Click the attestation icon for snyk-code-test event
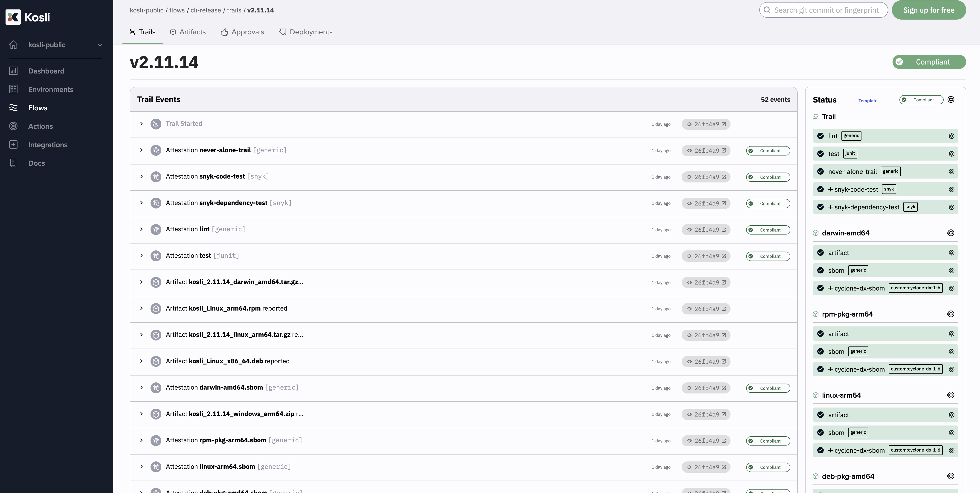980x493 pixels. [156, 177]
